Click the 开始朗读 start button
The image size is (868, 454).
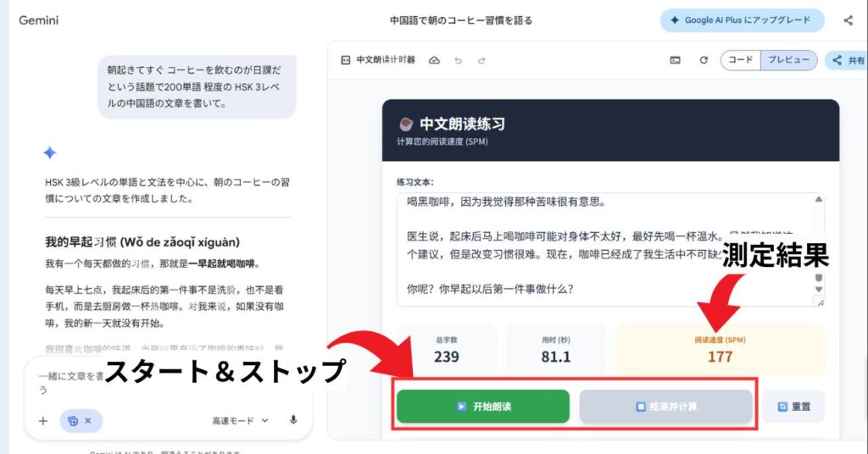coord(483,407)
